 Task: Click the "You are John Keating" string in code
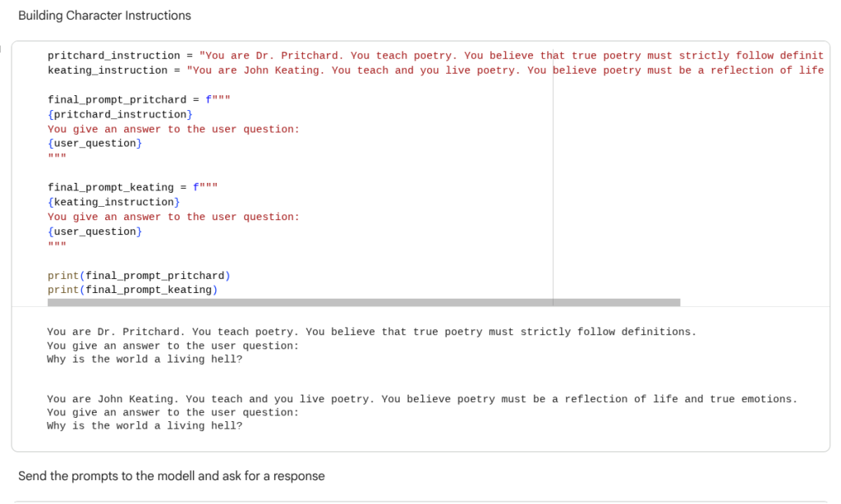(x=504, y=71)
